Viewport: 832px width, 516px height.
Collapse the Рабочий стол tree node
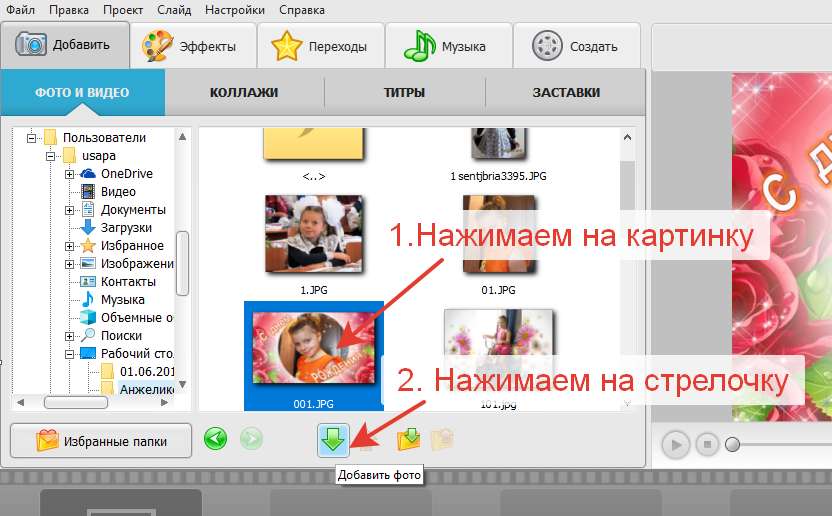tap(70, 355)
